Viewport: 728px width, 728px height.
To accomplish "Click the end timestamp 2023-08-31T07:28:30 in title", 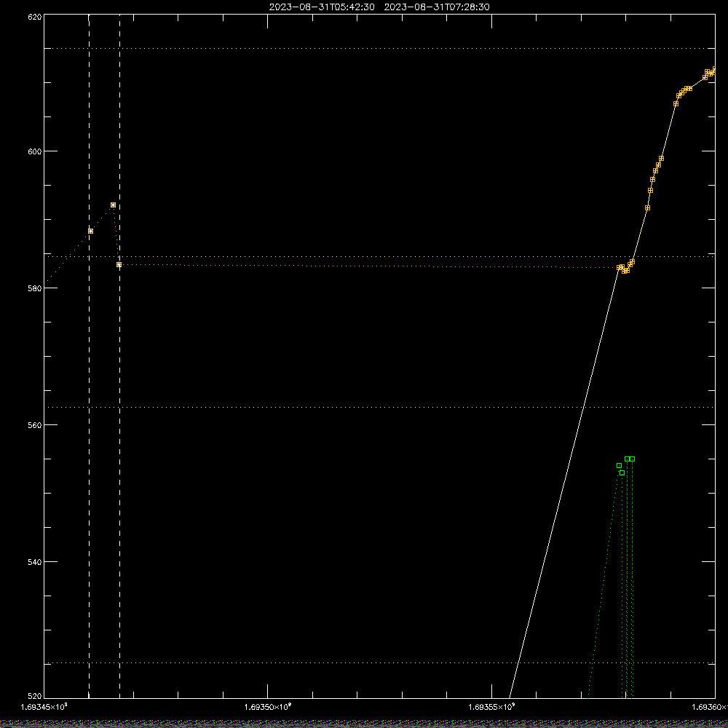I will point(436,7).
